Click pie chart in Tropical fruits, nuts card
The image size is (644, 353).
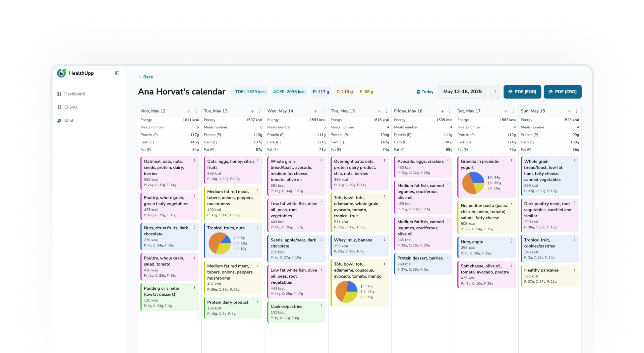219,243
